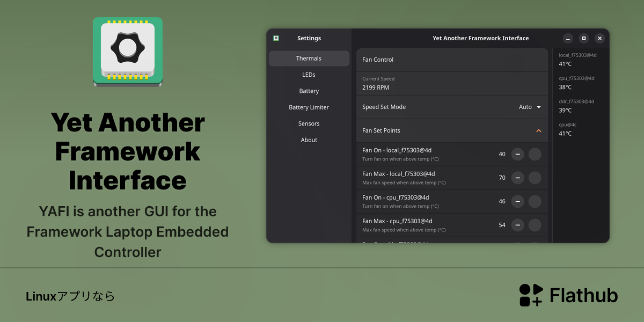Click the window title Yet Another Framework Interface
Screen dimensions: 644x322
coord(481,38)
